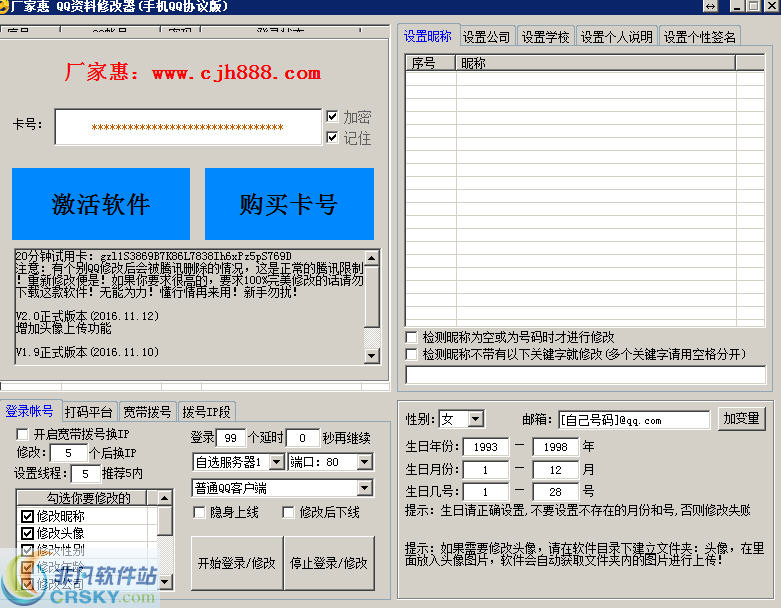Click the app icon in the title bar
The width and height of the screenshot is (781, 608).
pos(4,6)
